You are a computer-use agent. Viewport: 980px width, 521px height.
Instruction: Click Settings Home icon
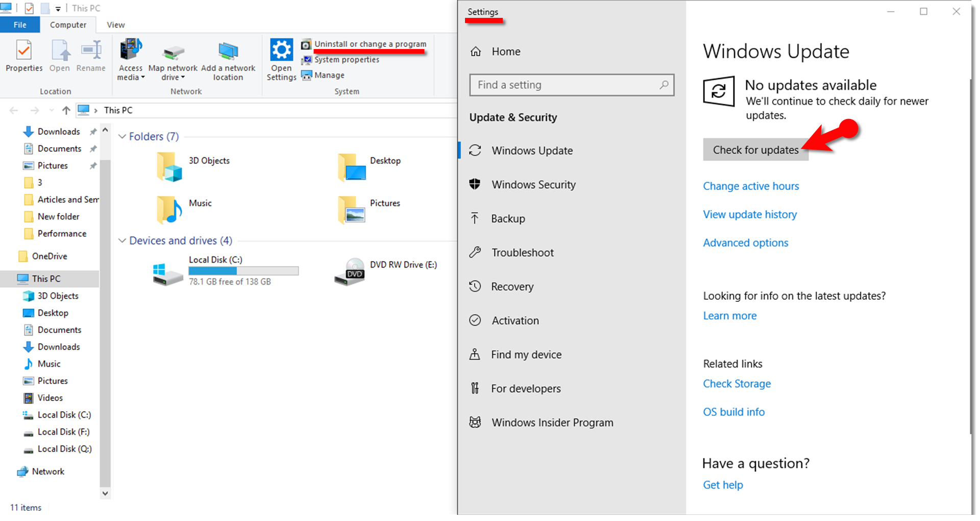coord(476,52)
